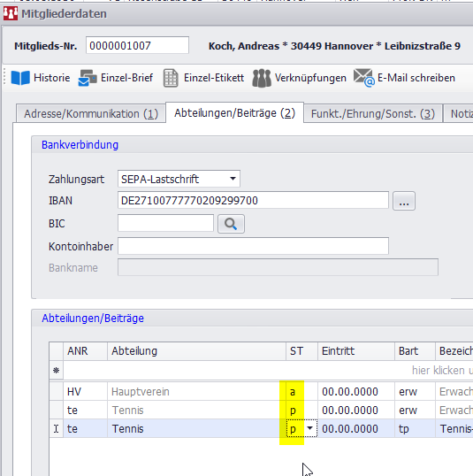Open the partially visible Notiz tab
Screen dimensions: 473x476
point(459,114)
